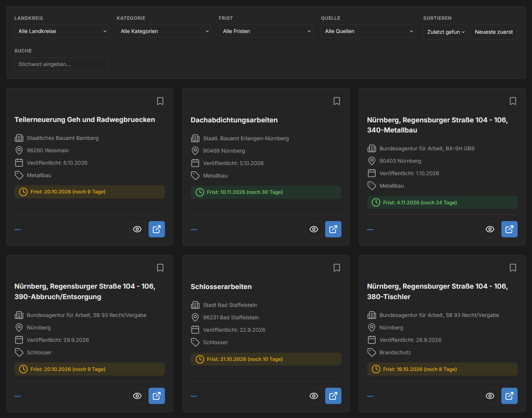Open the Teilerneuerung Geh und Radwegbruecken title
The width and height of the screenshot is (532, 418).
pyautogui.click(x=85, y=120)
